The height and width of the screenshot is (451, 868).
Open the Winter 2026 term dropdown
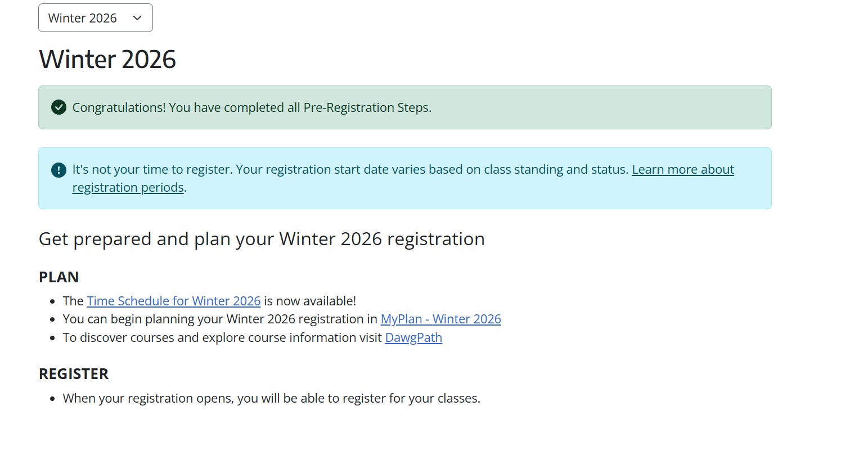pyautogui.click(x=95, y=17)
